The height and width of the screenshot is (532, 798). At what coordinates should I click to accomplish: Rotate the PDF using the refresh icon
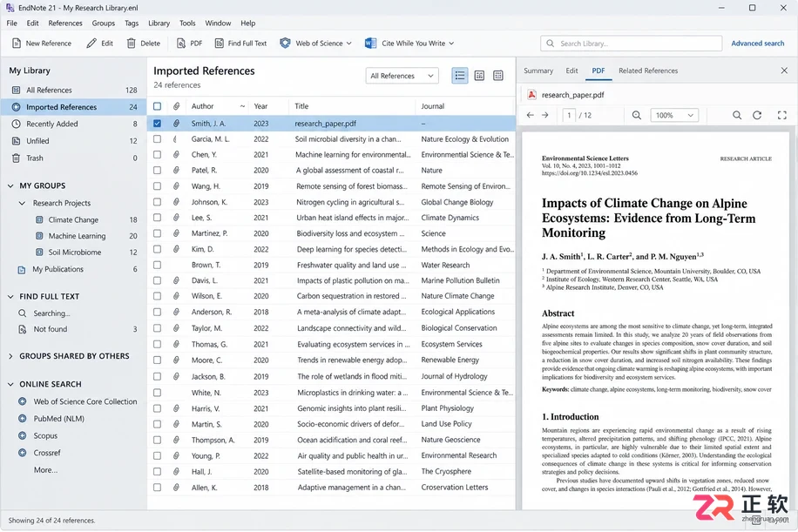pyautogui.click(x=757, y=116)
